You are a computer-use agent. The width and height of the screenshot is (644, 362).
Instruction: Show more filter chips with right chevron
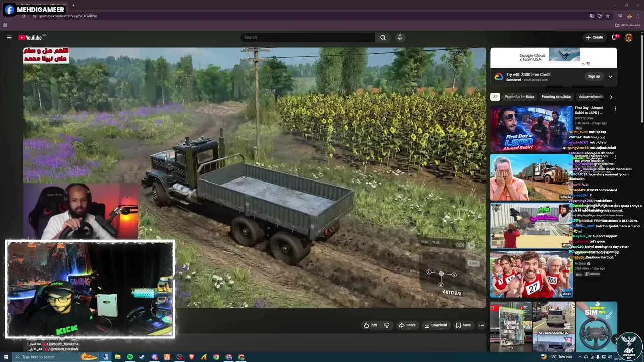tap(611, 97)
